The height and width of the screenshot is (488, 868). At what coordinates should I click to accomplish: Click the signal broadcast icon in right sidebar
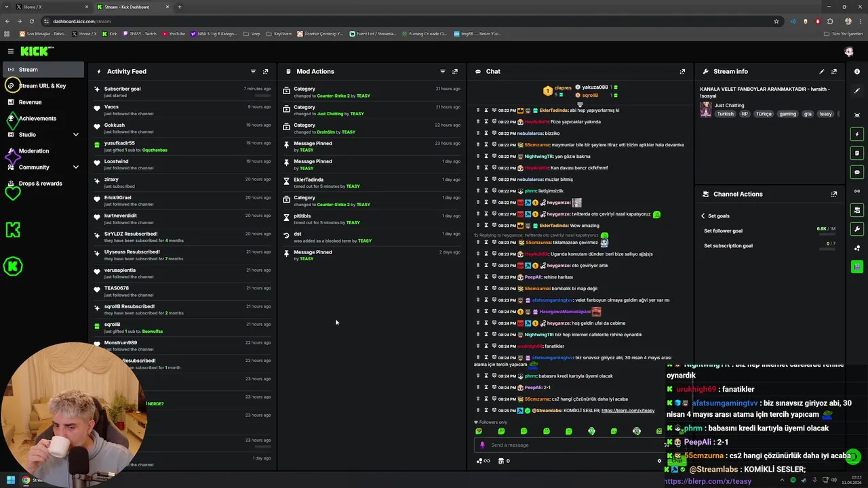[857, 191]
